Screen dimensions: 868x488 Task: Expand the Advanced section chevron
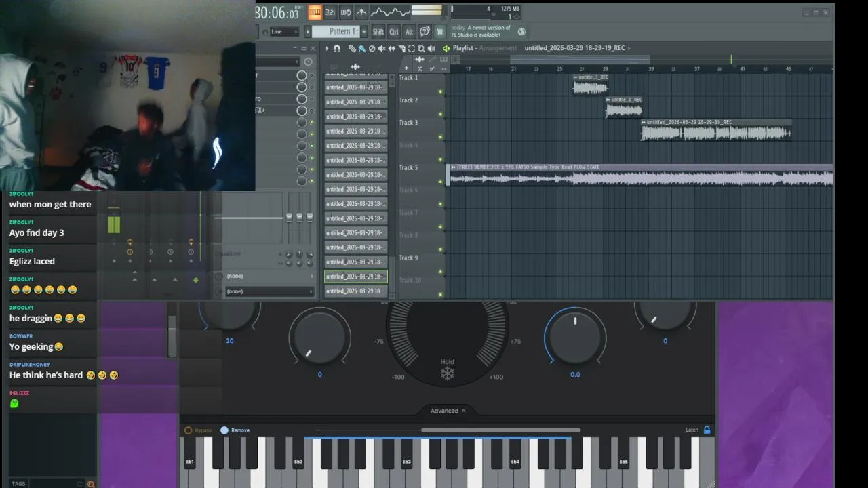coord(464,411)
